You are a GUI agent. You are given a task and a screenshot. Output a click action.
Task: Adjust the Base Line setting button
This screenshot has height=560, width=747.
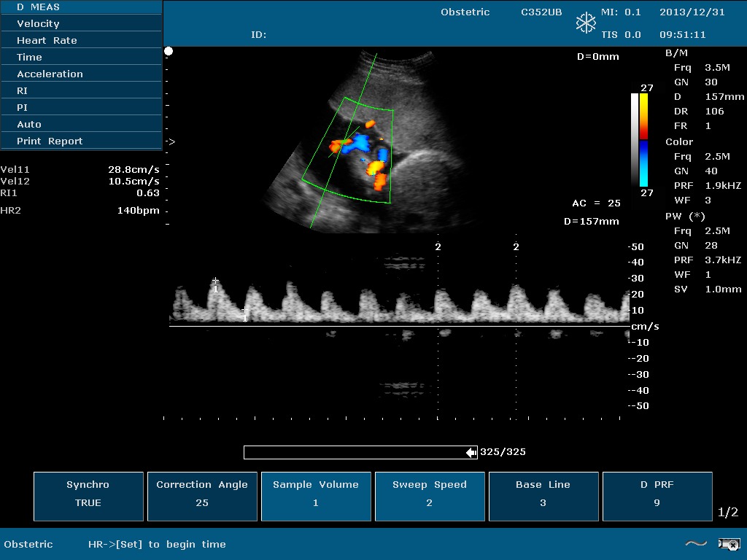(543, 496)
